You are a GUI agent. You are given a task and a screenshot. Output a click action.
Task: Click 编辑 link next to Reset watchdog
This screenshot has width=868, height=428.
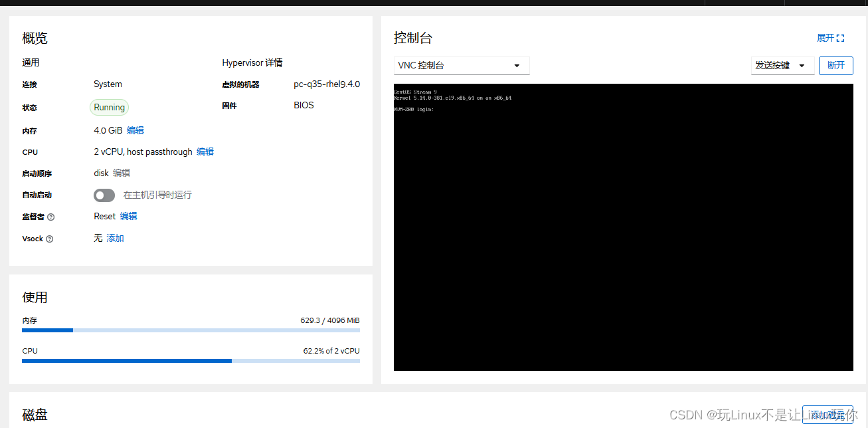click(x=129, y=216)
